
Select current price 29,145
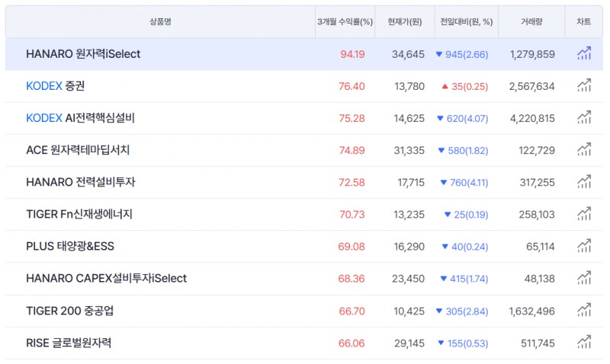[x=409, y=343]
